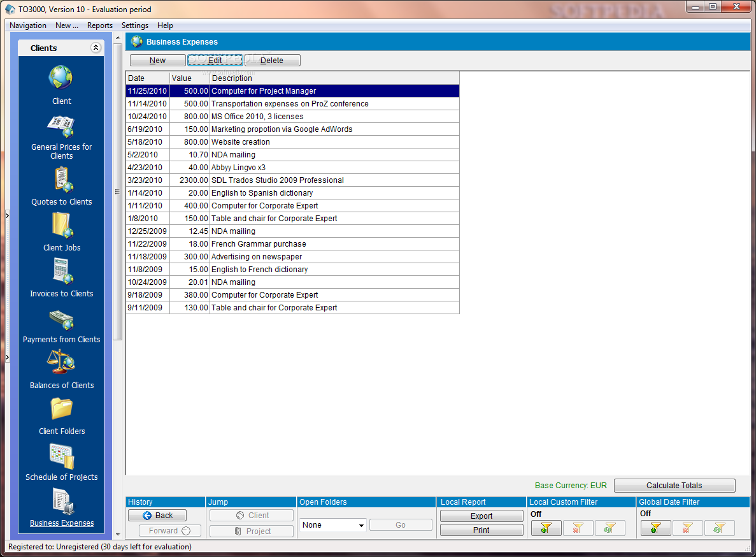Image resolution: width=756 pixels, height=557 pixels.
Task: Jump to Client
Action: pos(252,516)
